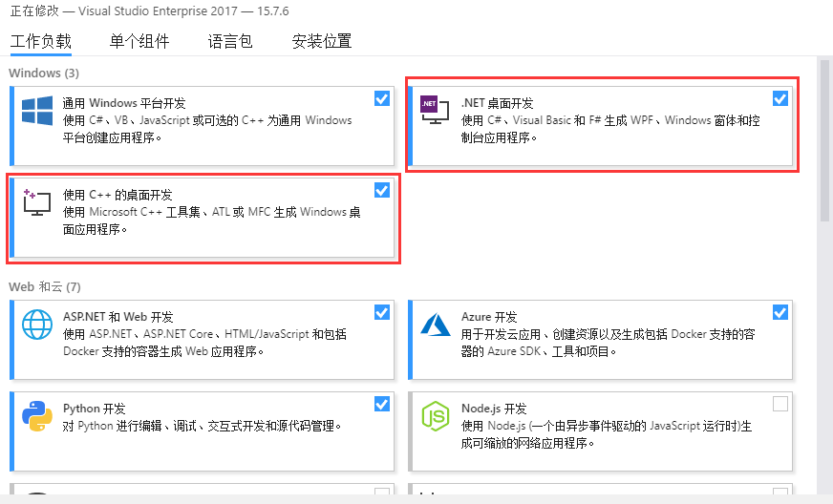Click the Node.js 开发 title text
Image resolution: width=833 pixels, height=504 pixels.
tap(494, 409)
